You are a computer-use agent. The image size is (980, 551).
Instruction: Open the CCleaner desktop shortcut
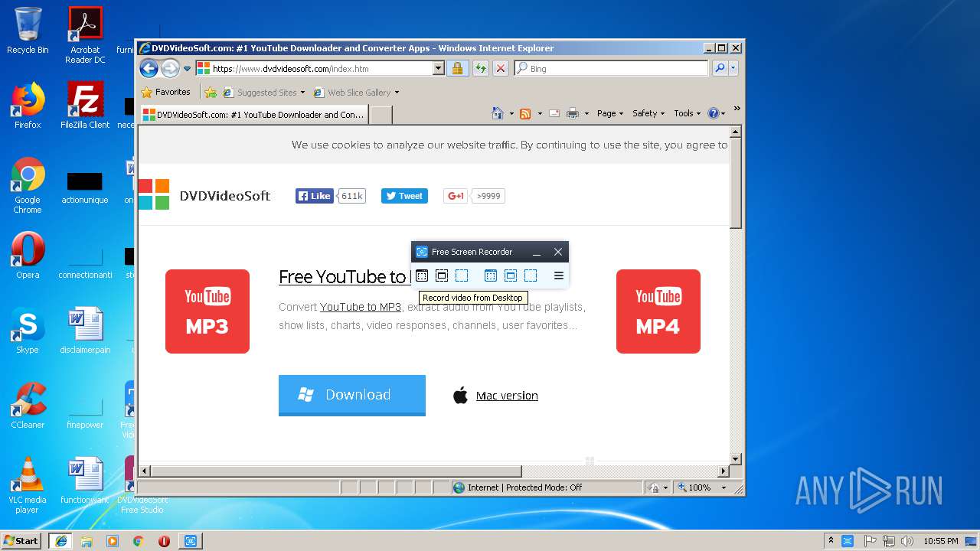click(28, 406)
